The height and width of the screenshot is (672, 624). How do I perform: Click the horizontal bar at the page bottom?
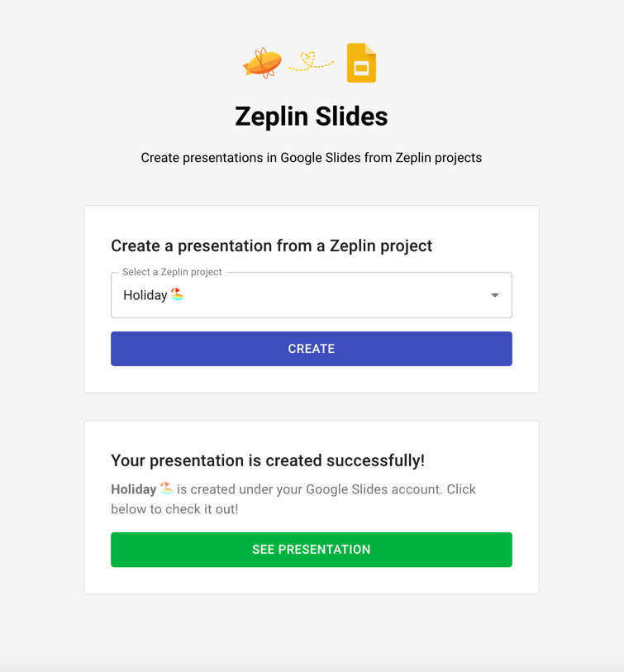(312, 666)
